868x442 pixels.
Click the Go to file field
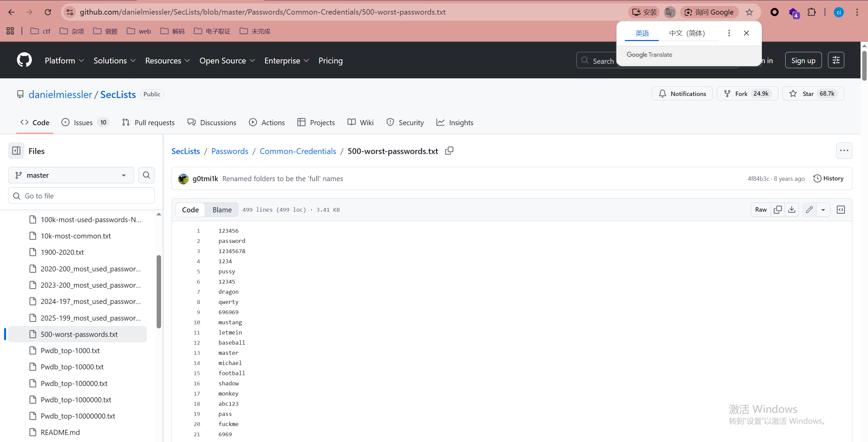coord(81,196)
